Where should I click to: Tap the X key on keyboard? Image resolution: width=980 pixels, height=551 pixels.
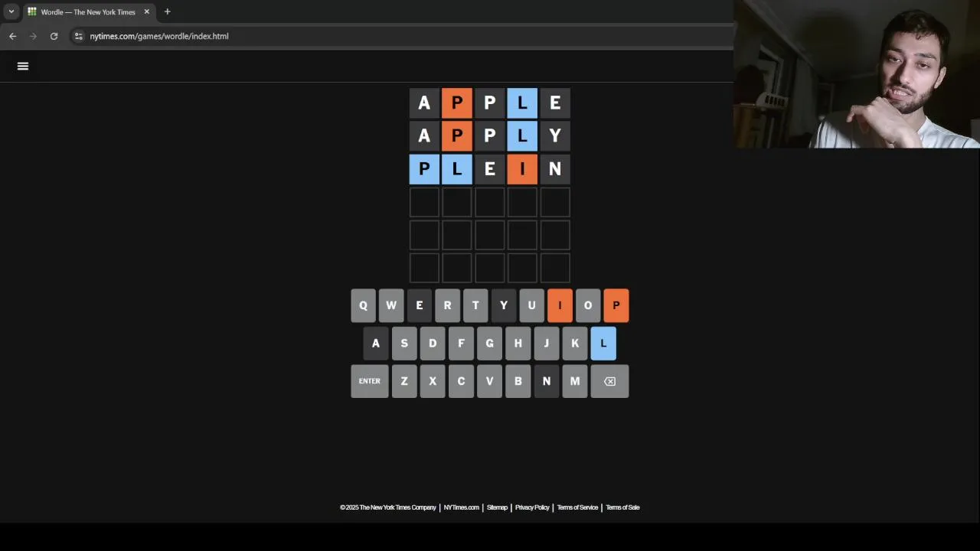[x=433, y=381]
